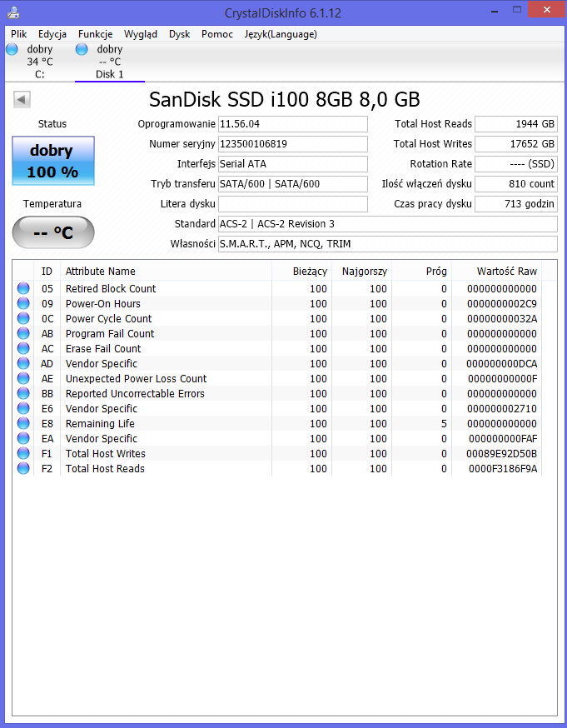Open the Język(Language) menu

[x=281, y=34]
